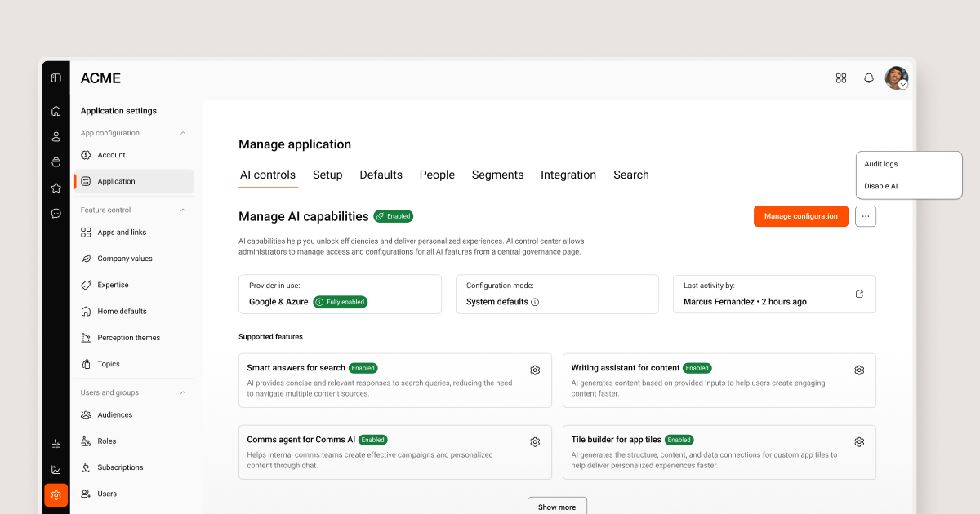
Task: Click the orange settings gear icon
Action: tap(56, 495)
